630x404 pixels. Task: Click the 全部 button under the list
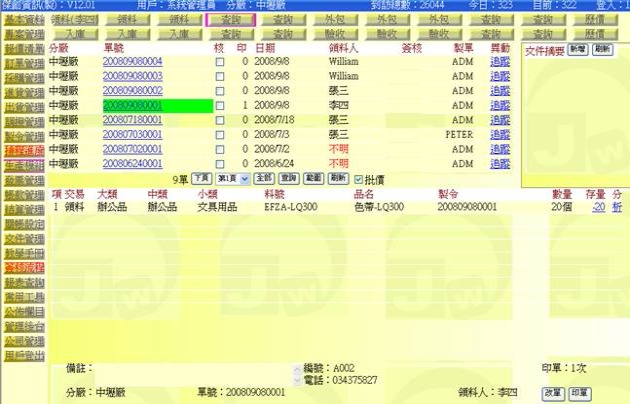coord(262,177)
